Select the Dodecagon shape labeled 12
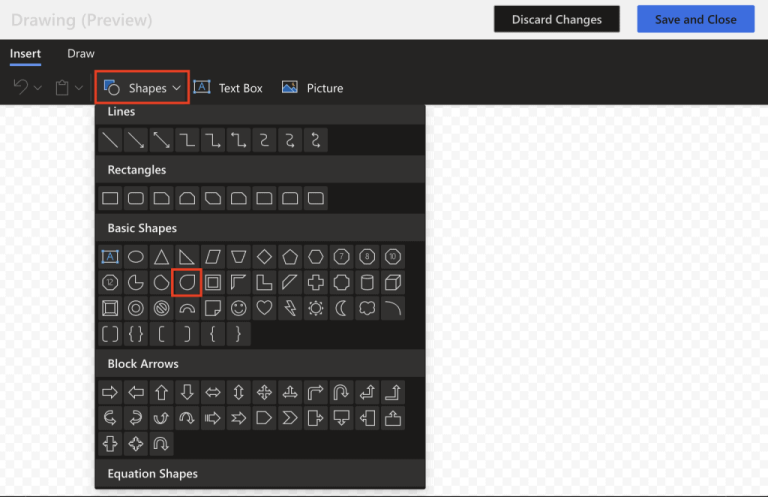 tap(110, 283)
